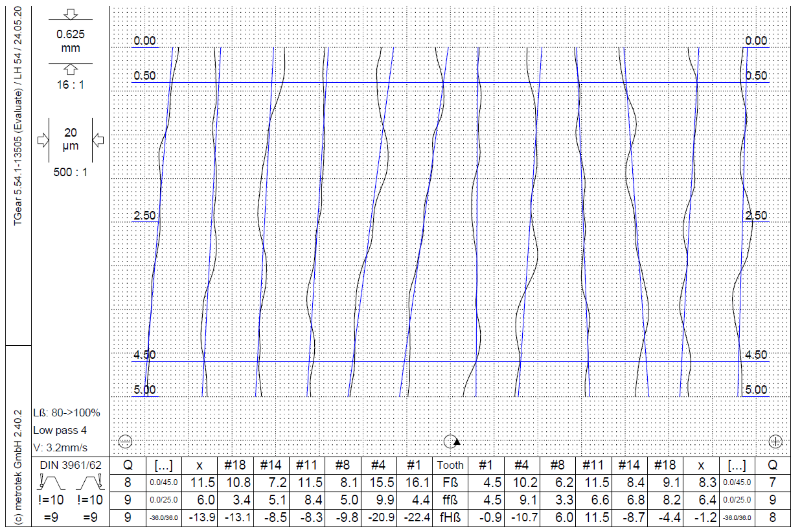Click the Tooth header cell in the table
798x532 pixels.
point(450,465)
